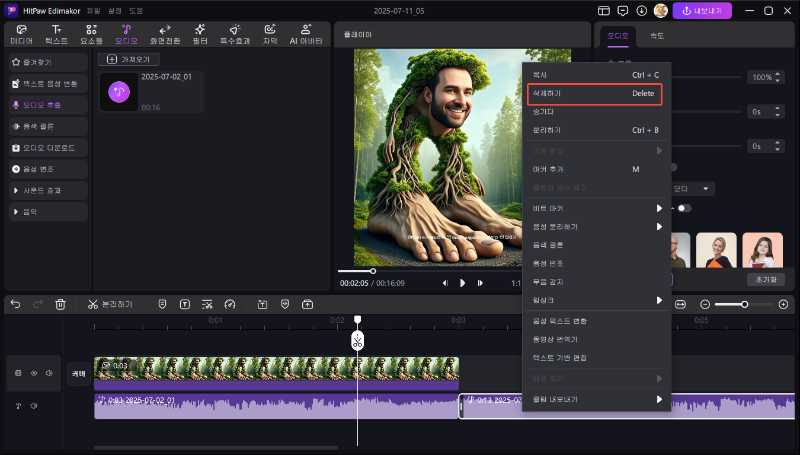Click the scissors split button in timeline toolbar
Screen dimensions: 800x455
(x=110, y=304)
